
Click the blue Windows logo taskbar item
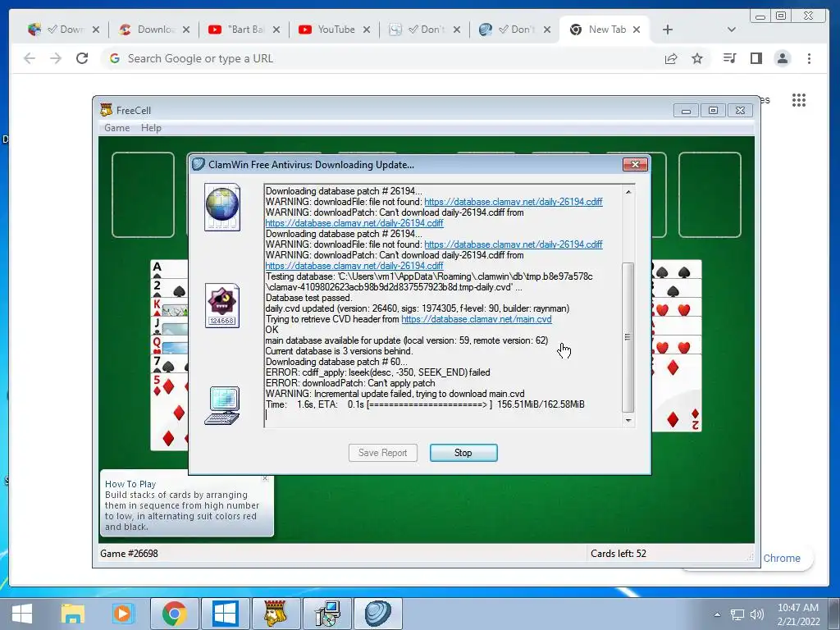[x=225, y=614]
